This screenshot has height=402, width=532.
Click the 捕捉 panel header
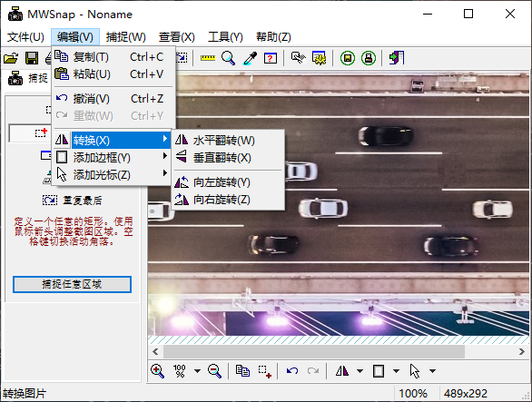(28, 78)
